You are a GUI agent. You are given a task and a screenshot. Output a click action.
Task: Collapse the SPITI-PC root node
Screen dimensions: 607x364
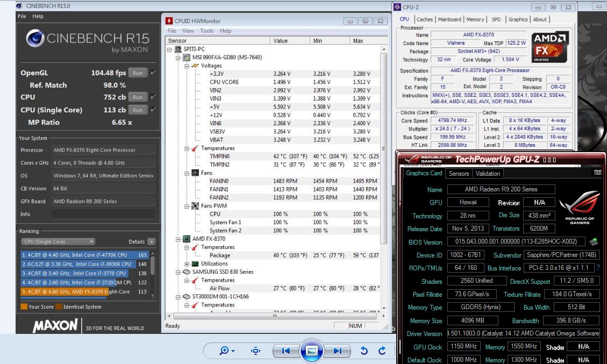(x=169, y=49)
